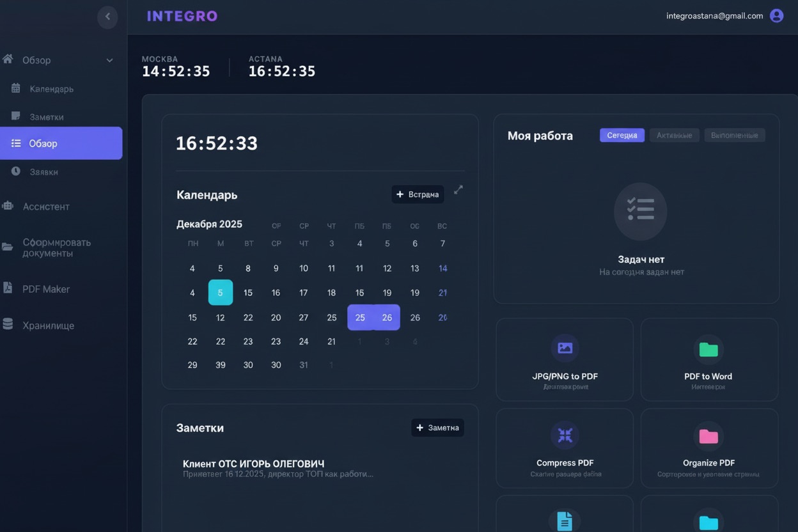Show the Выполненные tasks tab
Image resolution: width=798 pixels, height=532 pixels.
pos(734,136)
